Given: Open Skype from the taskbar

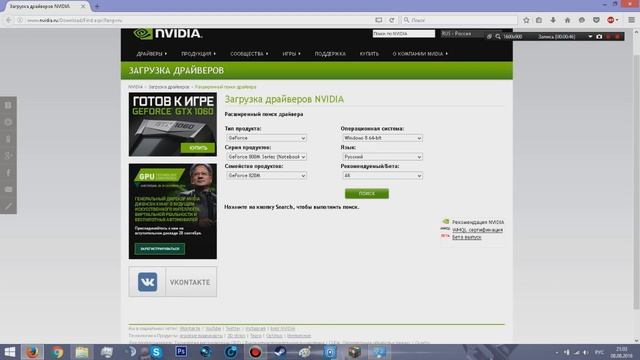Looking at the screenshot, I should click(x=156, y=352).
